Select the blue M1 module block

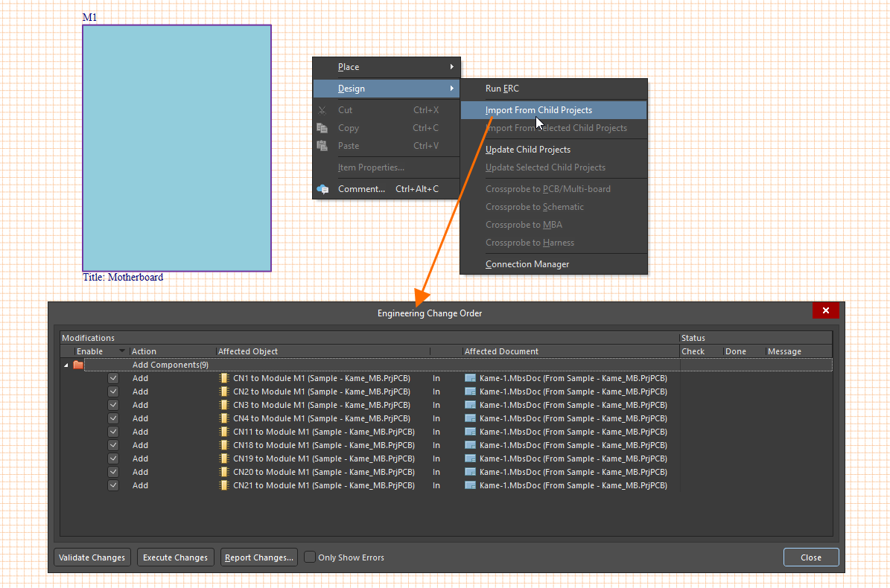click(177, 148)
